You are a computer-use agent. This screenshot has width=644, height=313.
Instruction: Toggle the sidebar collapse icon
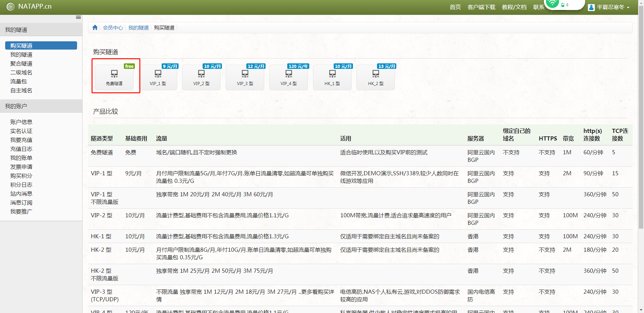pyautogui.click(x=78, y=17)
